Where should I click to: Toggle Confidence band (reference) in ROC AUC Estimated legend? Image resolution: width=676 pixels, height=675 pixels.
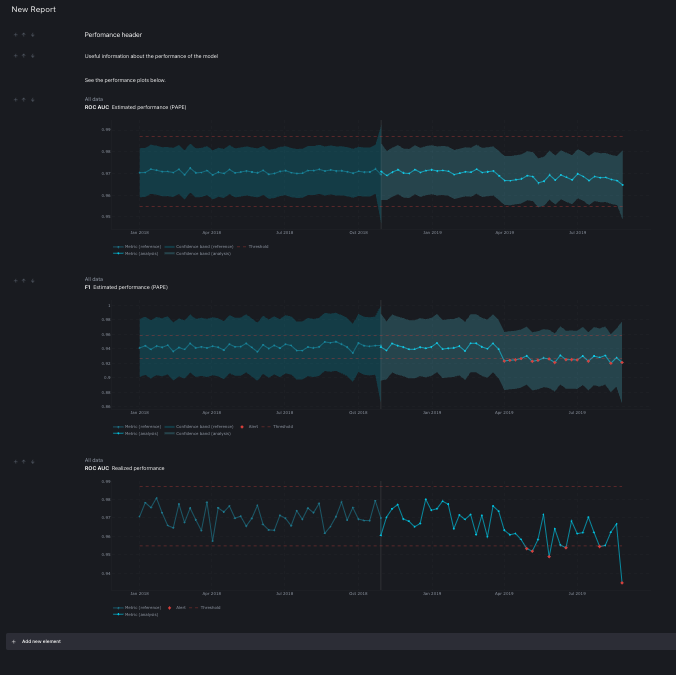pos(204,246)
